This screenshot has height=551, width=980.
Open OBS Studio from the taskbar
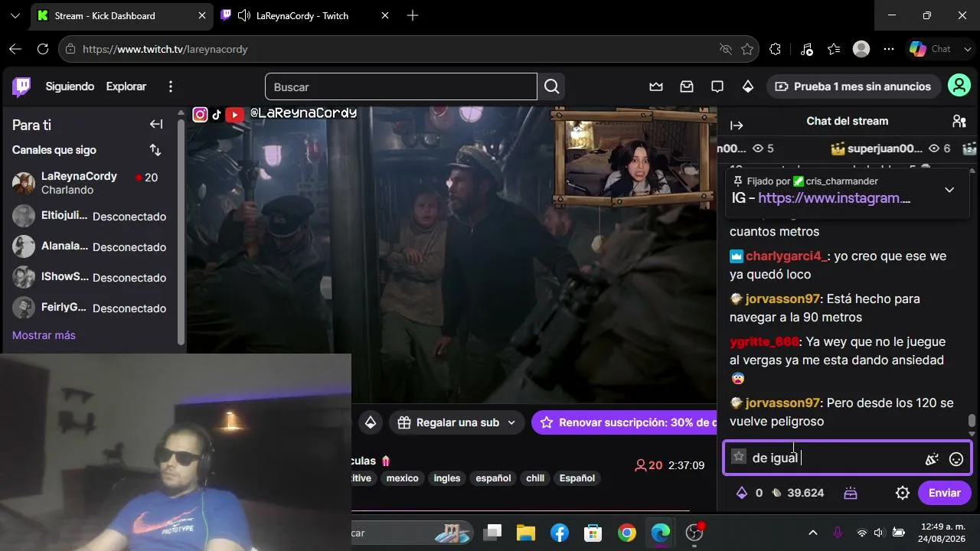coord(694,532)
